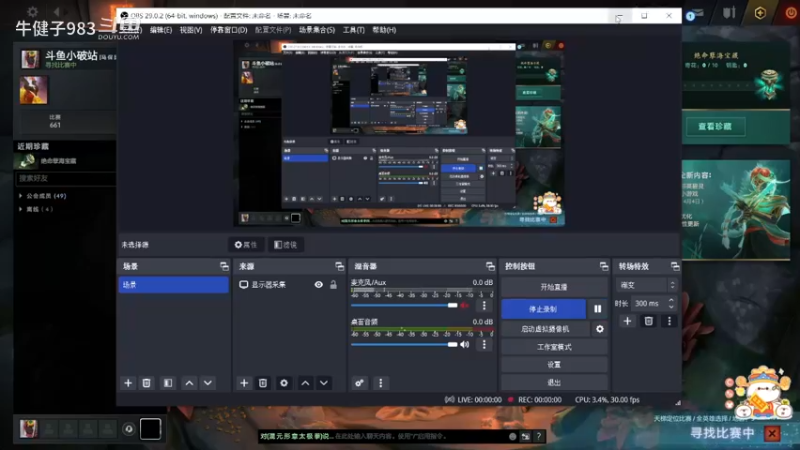This screenshot has width=800, height=450.
Task: Delete selected scene with trash icon
Action: 146,383
